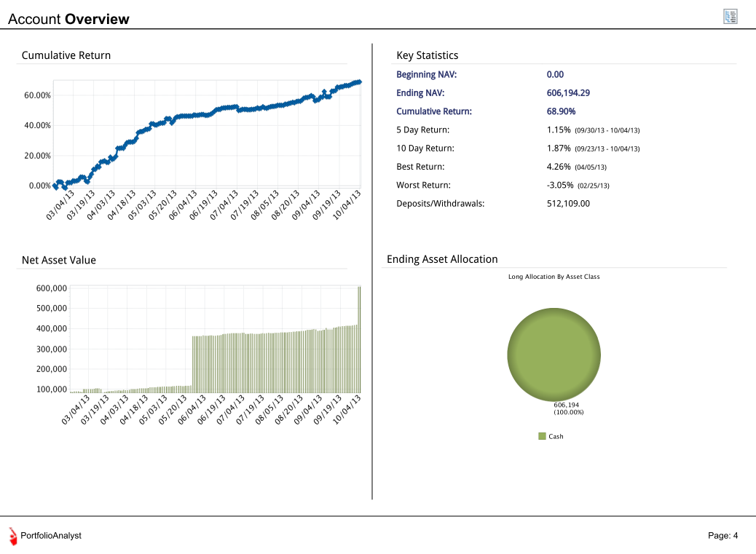756x554 pixels.
Task: Click the PortfolioAnalyst footer text
Action: point(51,536)
